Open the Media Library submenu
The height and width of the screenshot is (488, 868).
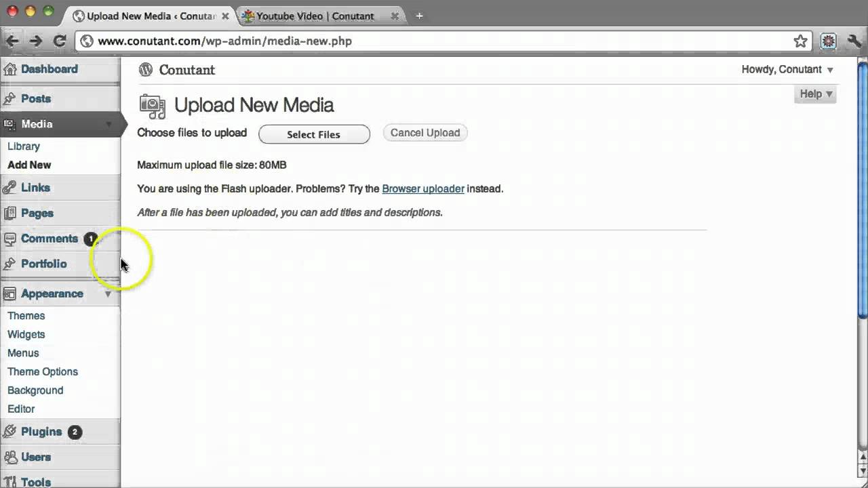pos(24,146)
